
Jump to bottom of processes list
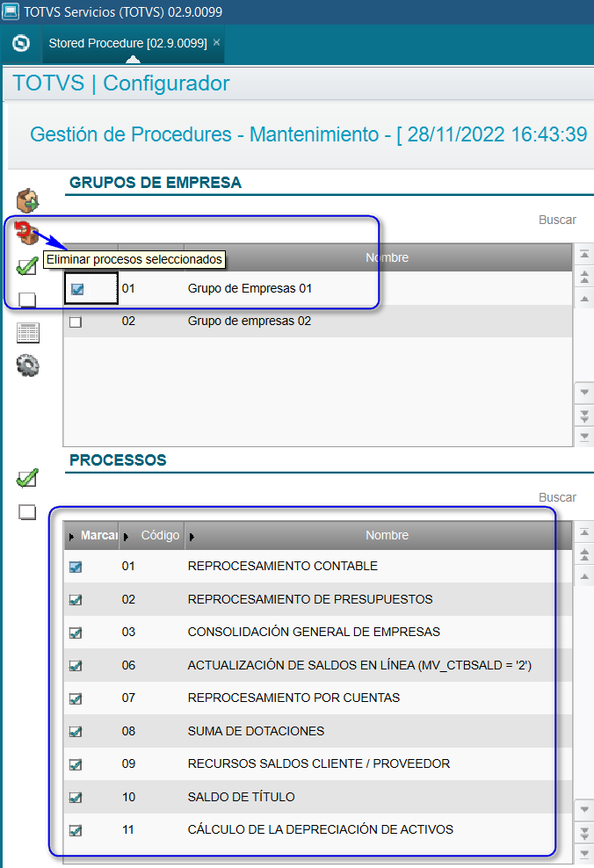click(584, 853)
